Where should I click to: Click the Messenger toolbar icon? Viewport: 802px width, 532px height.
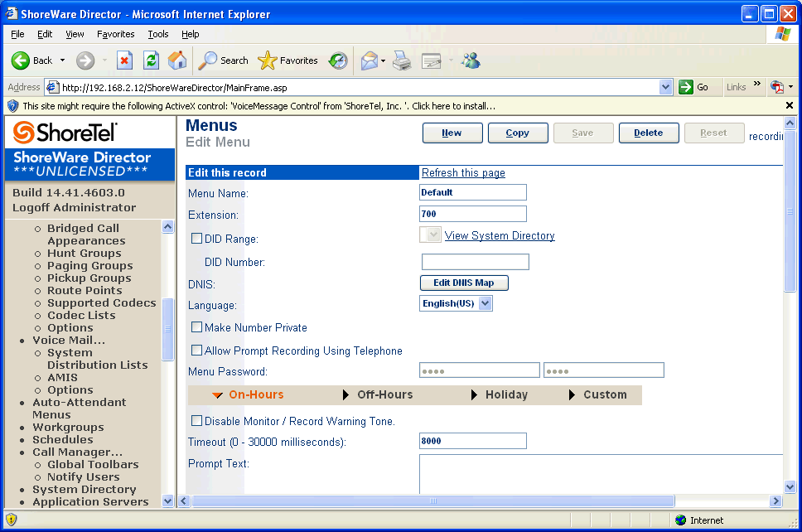[471, 60]
